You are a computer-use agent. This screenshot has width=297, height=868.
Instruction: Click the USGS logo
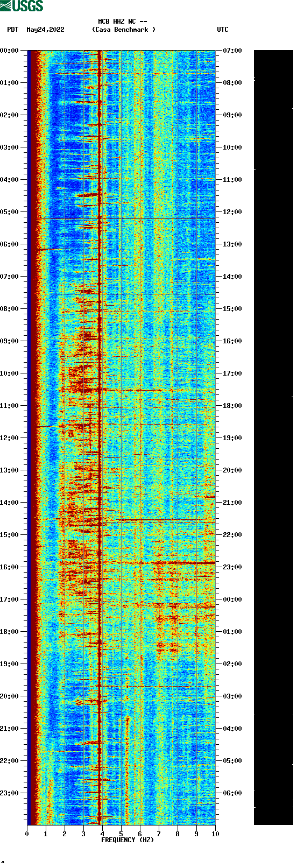click(x=22, y=6)
